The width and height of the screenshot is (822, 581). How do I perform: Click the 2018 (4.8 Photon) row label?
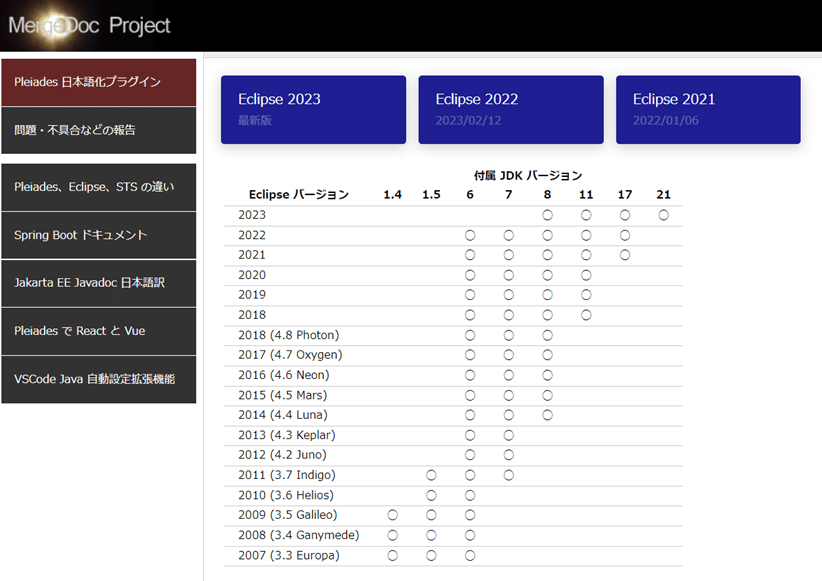289,335
